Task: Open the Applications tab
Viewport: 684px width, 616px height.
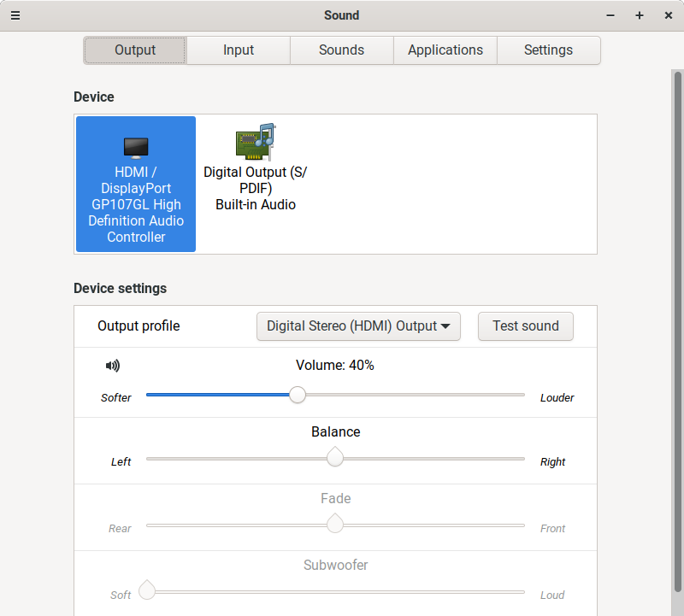Action: point(445,50)
